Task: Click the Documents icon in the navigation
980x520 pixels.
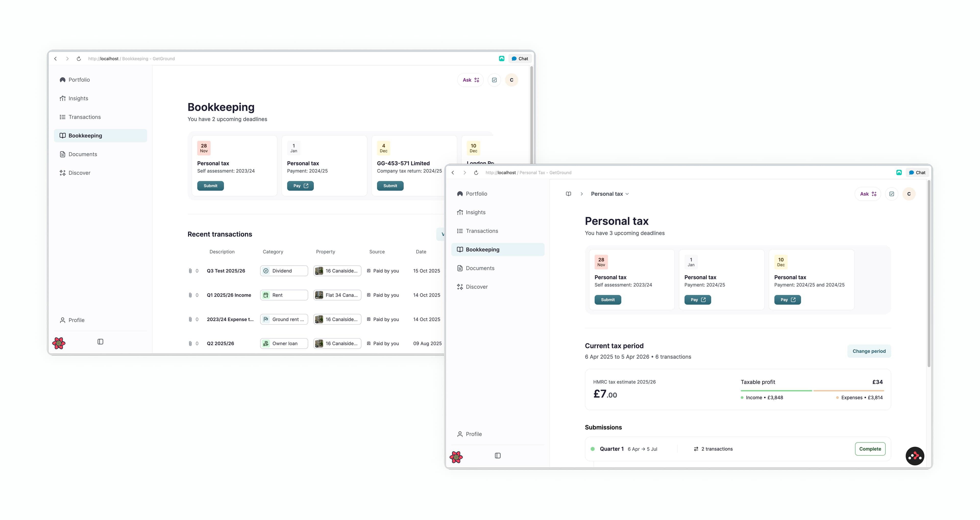Action: [x=460, y=268]
